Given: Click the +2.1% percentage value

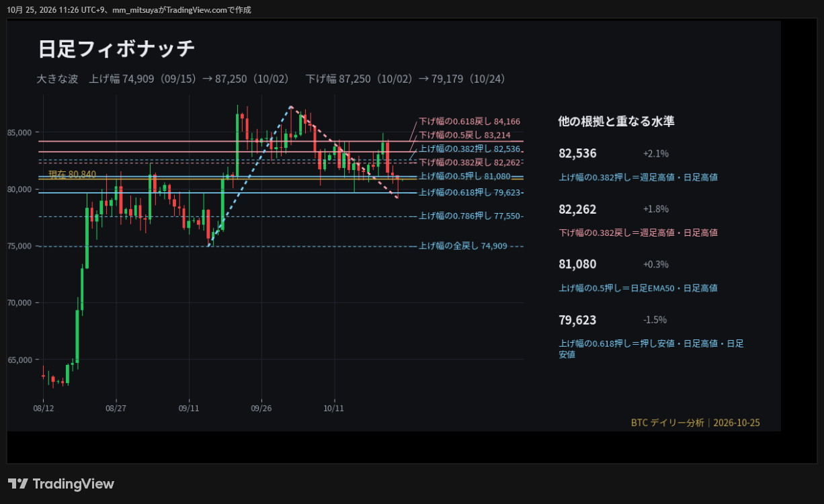Looking at the screenshot, I should coord(656,153).
